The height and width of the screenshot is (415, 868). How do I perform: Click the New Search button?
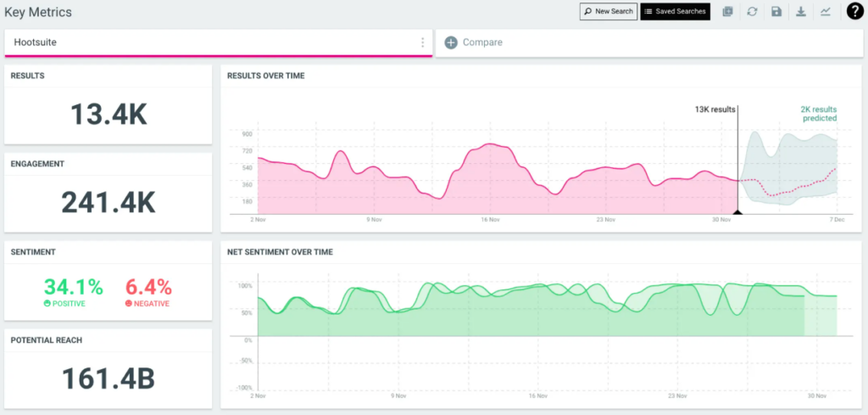pyautogui.click(x=609, y=11)
